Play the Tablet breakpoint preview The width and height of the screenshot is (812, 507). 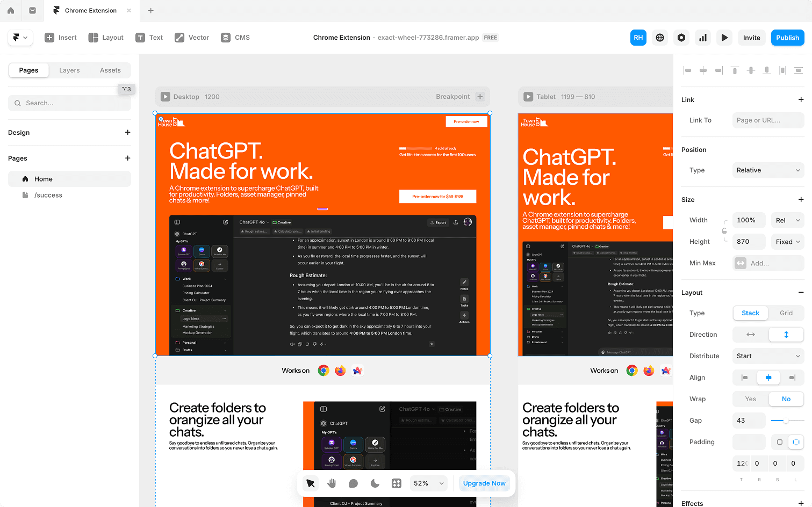528,97
